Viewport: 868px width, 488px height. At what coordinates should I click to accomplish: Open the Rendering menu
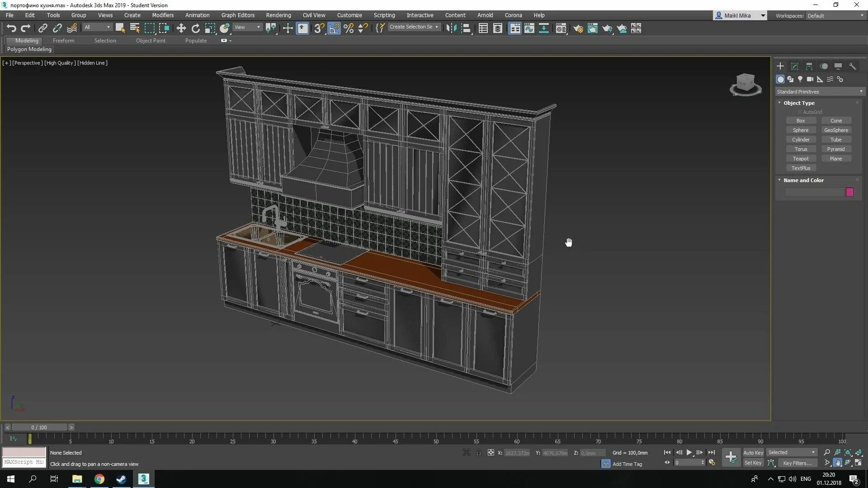point(278,15)
